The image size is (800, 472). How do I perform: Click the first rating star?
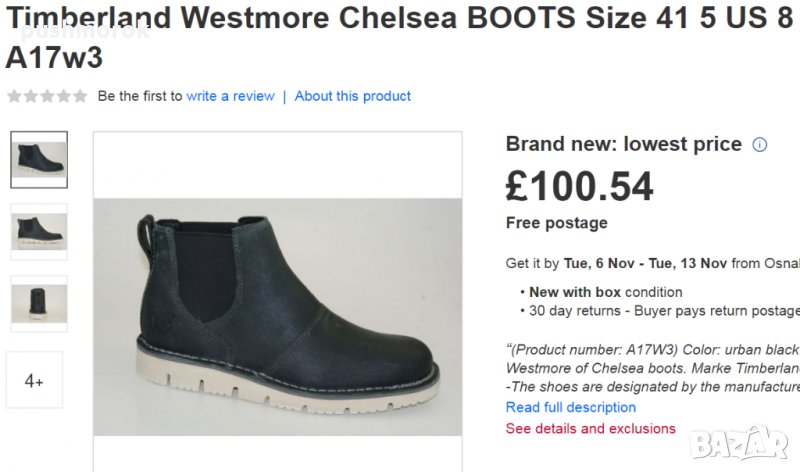13,96
